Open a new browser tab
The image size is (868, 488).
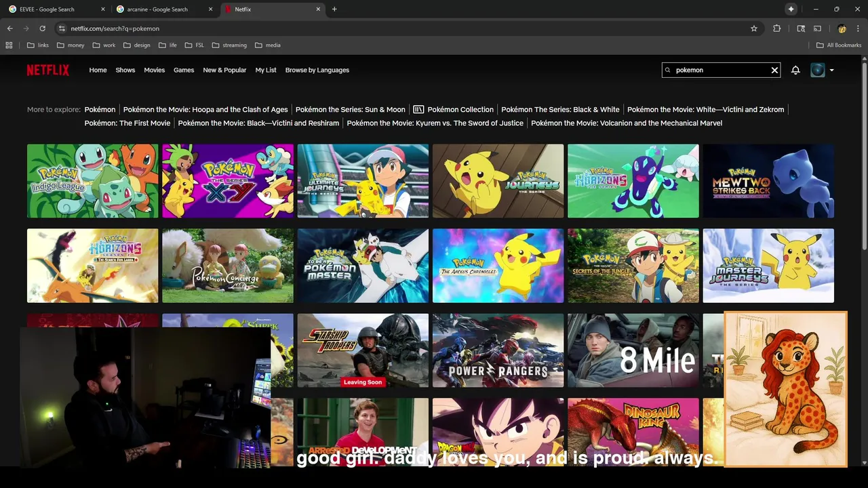(334, 9)
